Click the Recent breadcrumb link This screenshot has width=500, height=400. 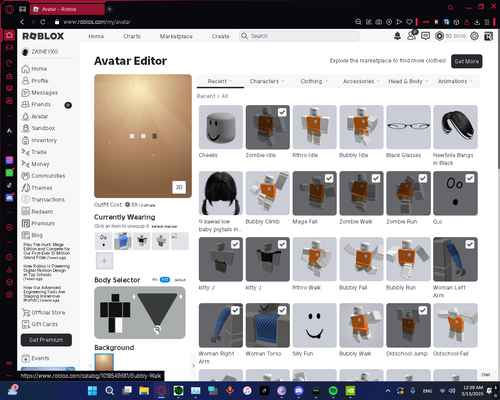click(206, 96)
